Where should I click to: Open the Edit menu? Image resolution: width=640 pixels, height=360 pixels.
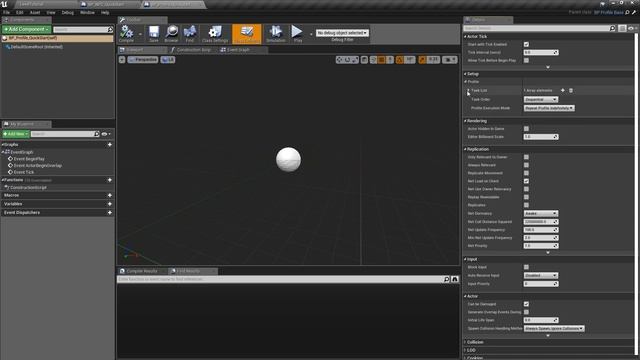pyautogui.click(x=20, y=13)
